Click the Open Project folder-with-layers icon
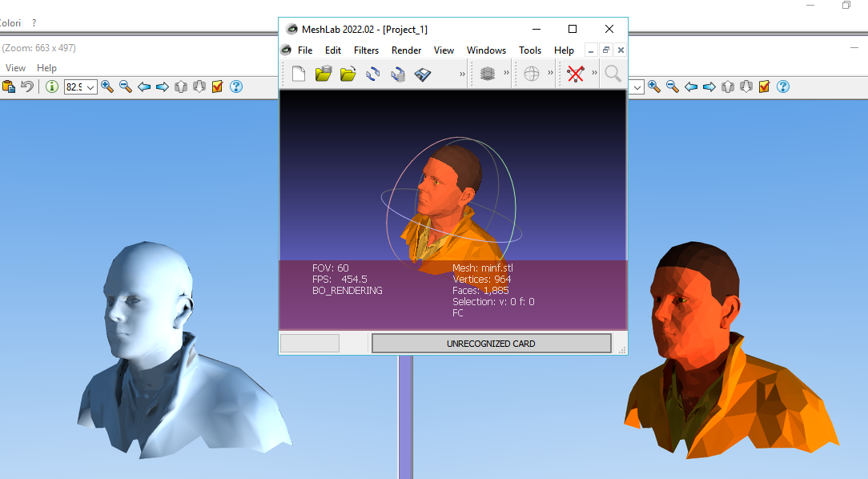868x479 pixels. 323,74
